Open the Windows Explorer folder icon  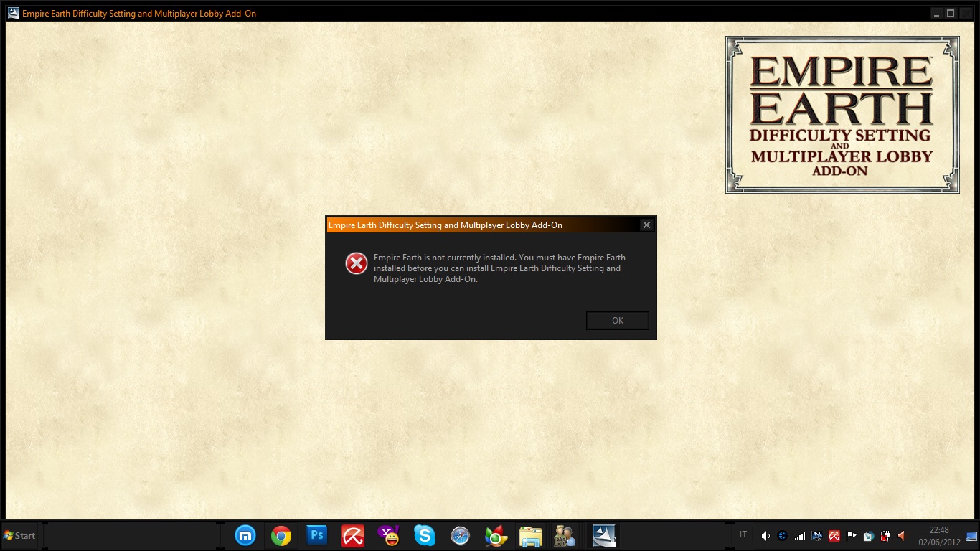pos(531,536)
